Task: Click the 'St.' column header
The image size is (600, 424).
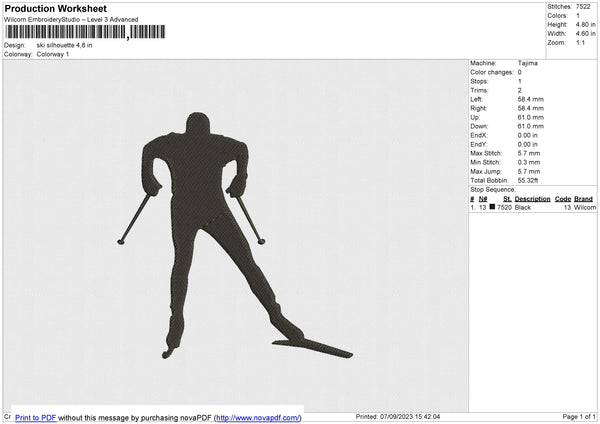Action: tap(507, 199)
